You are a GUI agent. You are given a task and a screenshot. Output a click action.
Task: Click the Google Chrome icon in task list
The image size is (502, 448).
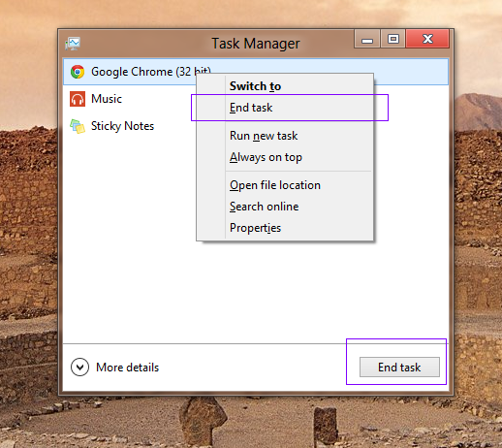tap(78, 72)
